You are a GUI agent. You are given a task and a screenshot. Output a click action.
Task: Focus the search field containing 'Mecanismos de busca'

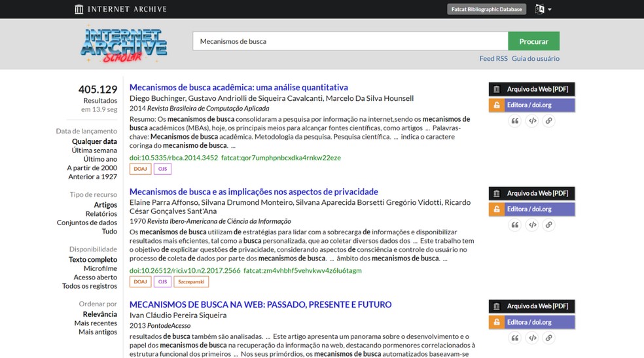point(350,41)
